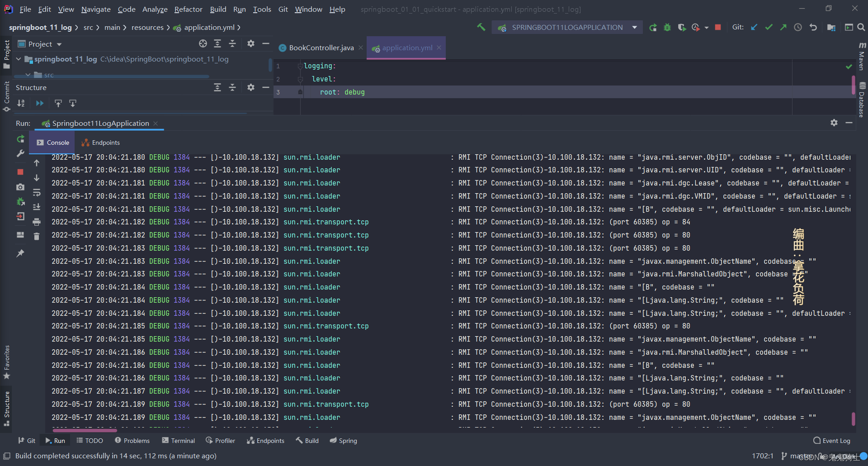Viewport: 868px width, 466px height.
Task: Collapse all in Project panel
Action: click(x=232, y=43)
